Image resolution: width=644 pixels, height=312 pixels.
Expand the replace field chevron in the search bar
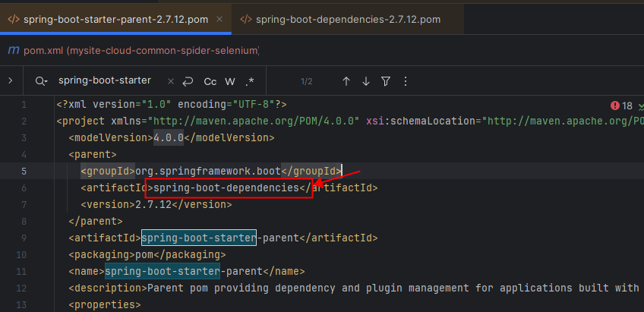[x=11, y=81]
